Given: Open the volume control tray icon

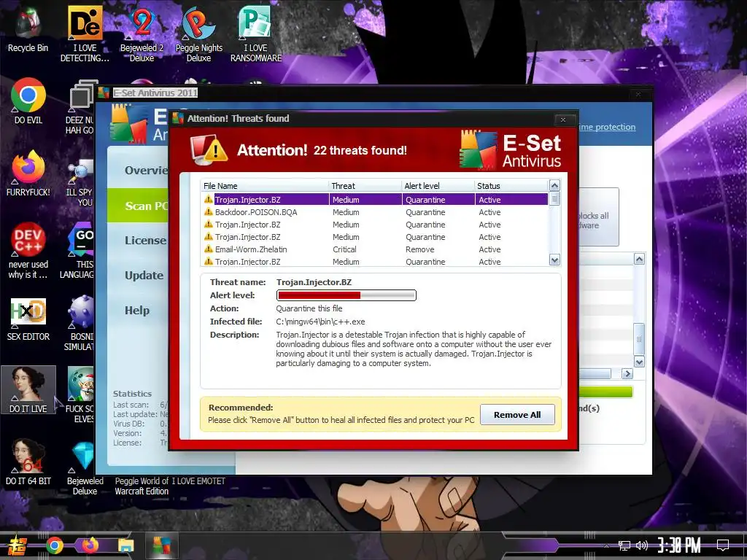Looking at the screenshot, I should click(641, 545).
